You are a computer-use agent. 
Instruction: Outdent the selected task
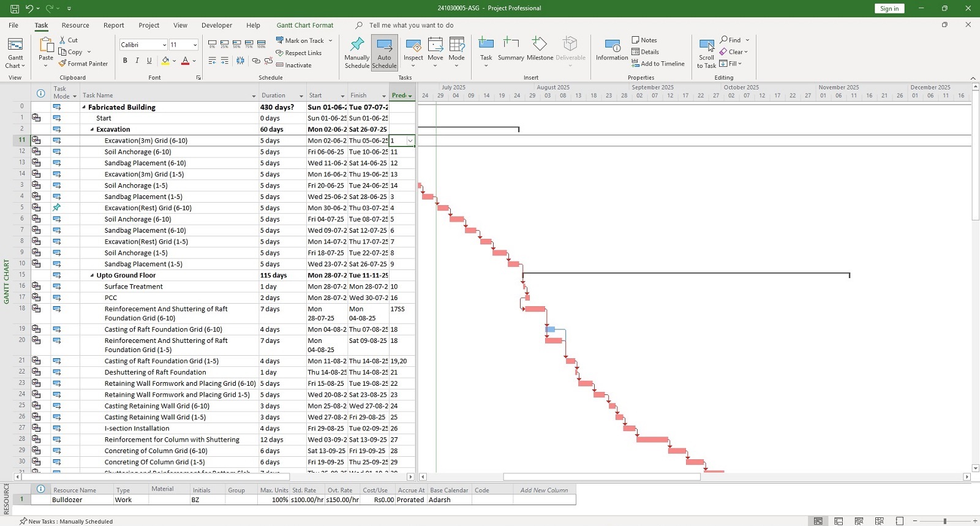click(213, 61)
